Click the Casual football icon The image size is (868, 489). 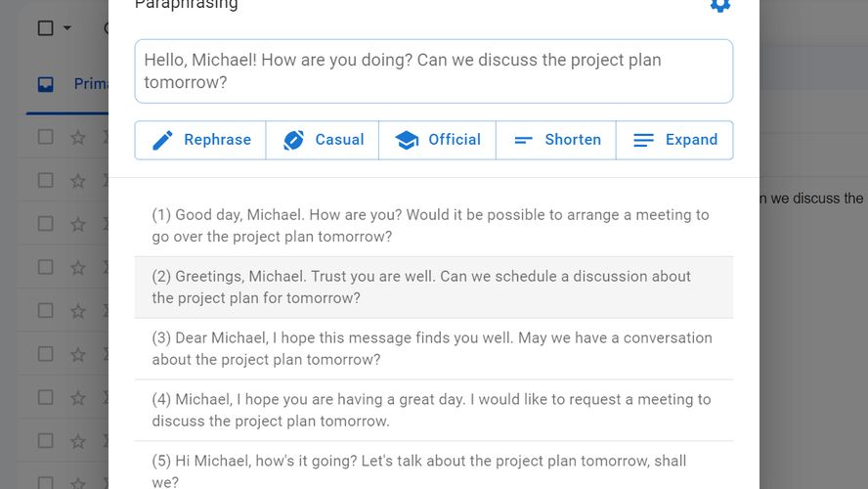coord(293,140)
